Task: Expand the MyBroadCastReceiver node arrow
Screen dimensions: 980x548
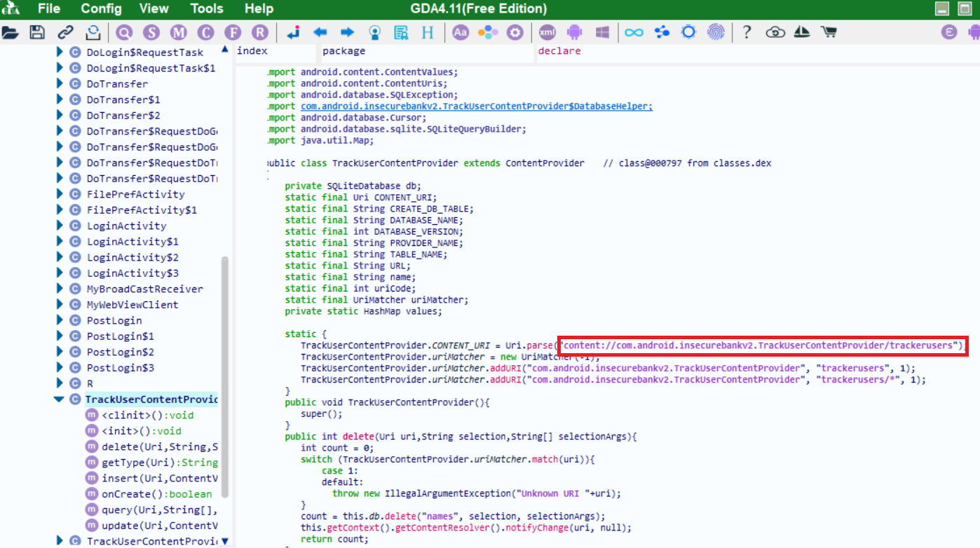Action: pyautogui.click(x=60, y=289)
